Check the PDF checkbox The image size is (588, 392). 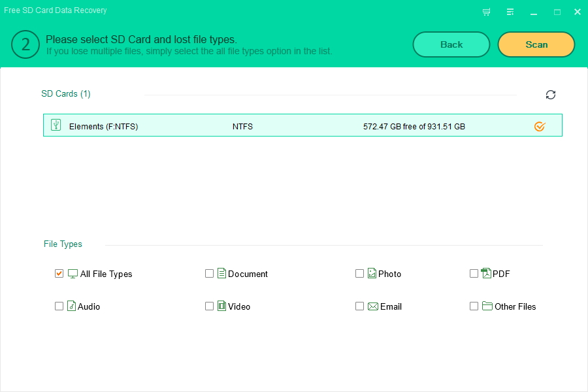tap(474, 274)
